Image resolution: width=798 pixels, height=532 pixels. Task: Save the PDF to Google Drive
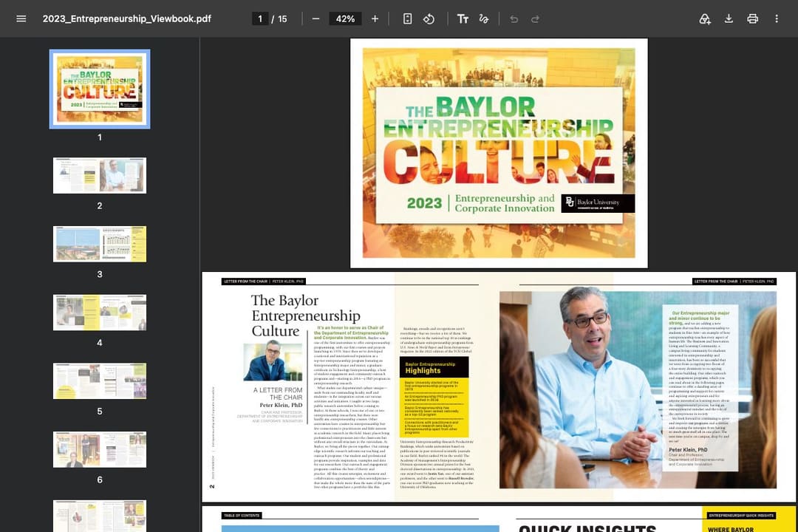tap(705, 18)
